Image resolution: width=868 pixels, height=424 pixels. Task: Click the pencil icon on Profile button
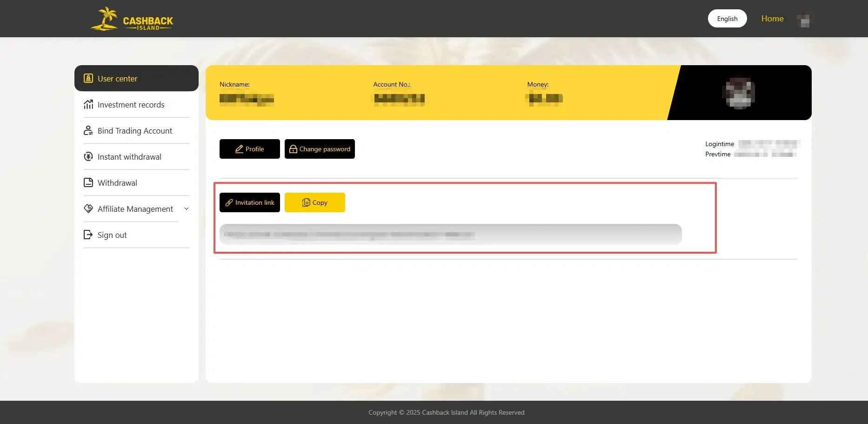coord(239,149)
